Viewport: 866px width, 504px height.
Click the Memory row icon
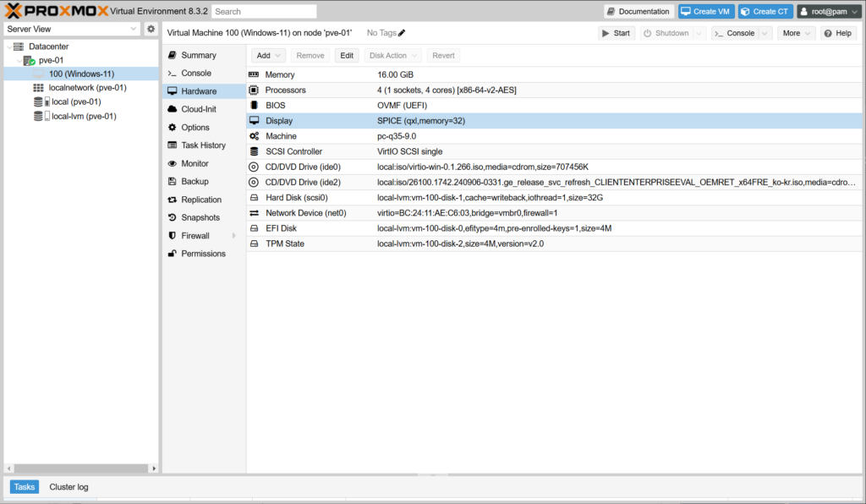pyautogui.click(x=254, y=75)
